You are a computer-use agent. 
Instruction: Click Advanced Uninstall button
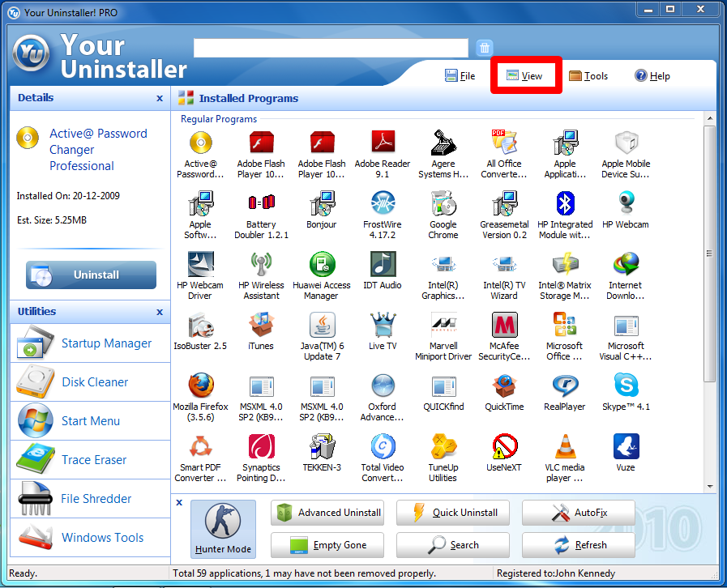(327, 513)
